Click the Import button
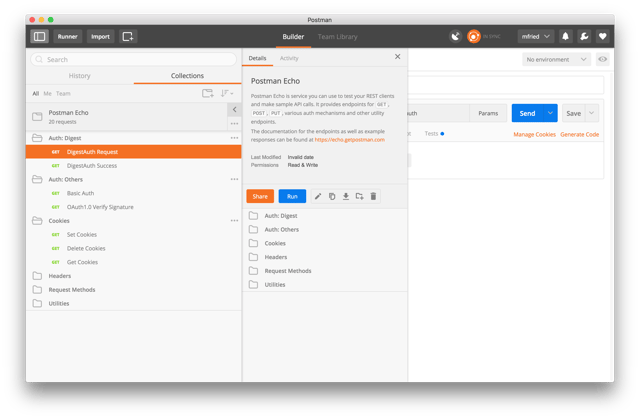Screen dimensions: 640x419 point(100,36)
